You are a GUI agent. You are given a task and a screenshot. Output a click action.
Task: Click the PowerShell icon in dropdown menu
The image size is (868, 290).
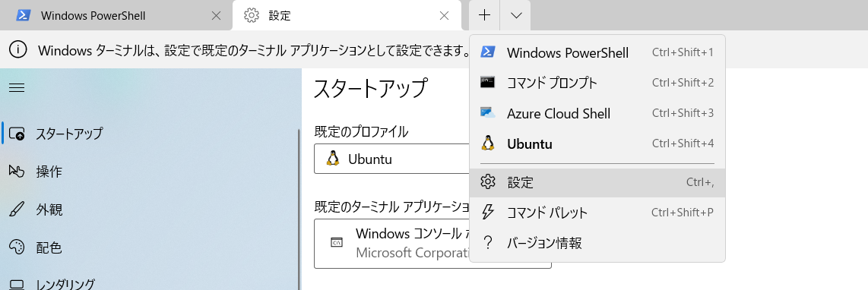(487, 52)
